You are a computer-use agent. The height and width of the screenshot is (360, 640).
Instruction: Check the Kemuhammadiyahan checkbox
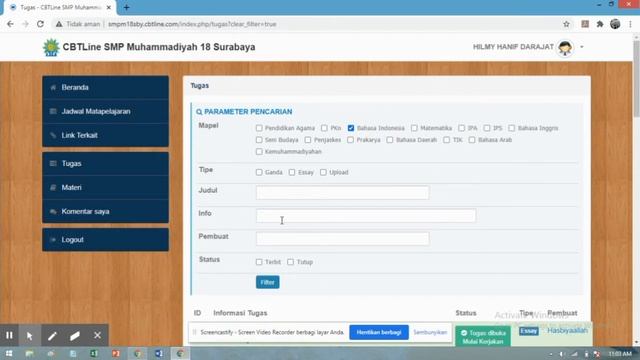click(259, 152)
